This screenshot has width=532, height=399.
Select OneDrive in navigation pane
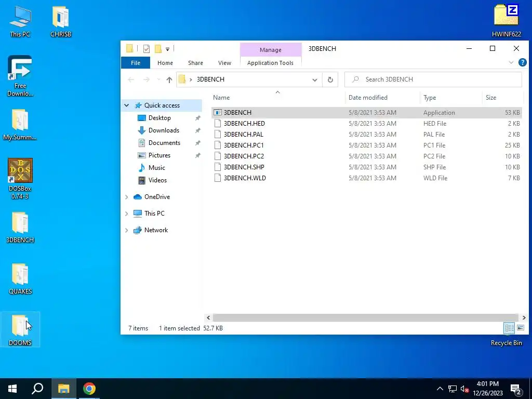[x=157, y=197]
